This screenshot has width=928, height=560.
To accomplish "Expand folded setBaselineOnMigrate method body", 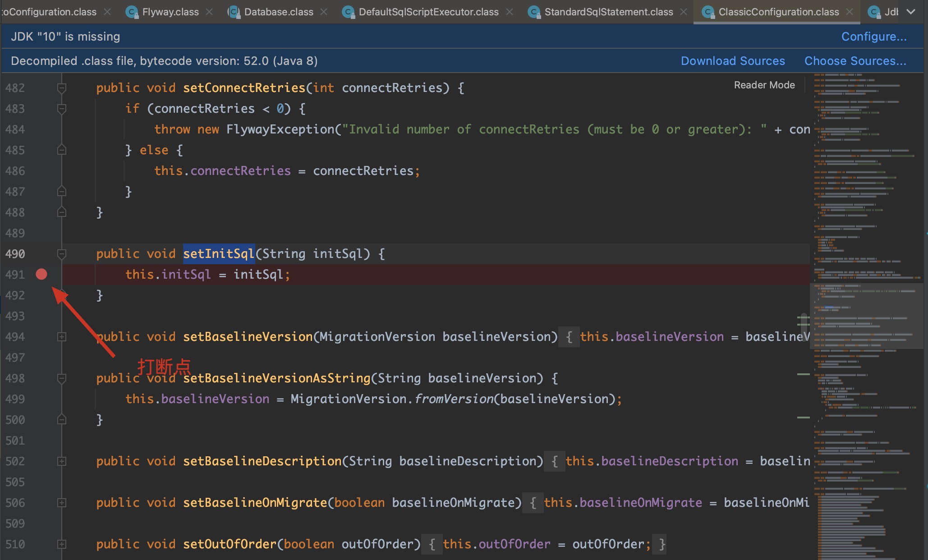I will pos(62,503).
